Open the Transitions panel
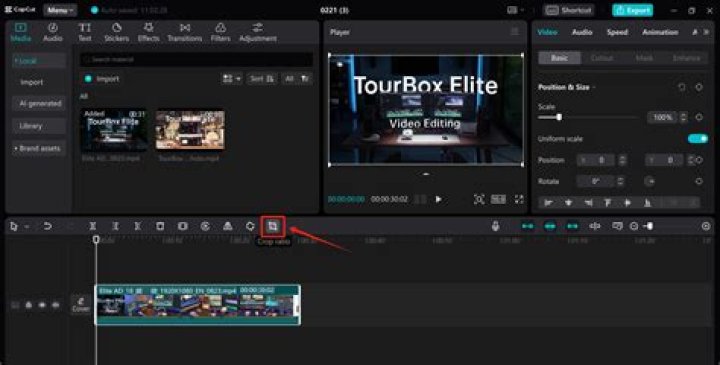The height and width of the screenshot is (365, 720). pyautogui.click(x=185, y=32)
